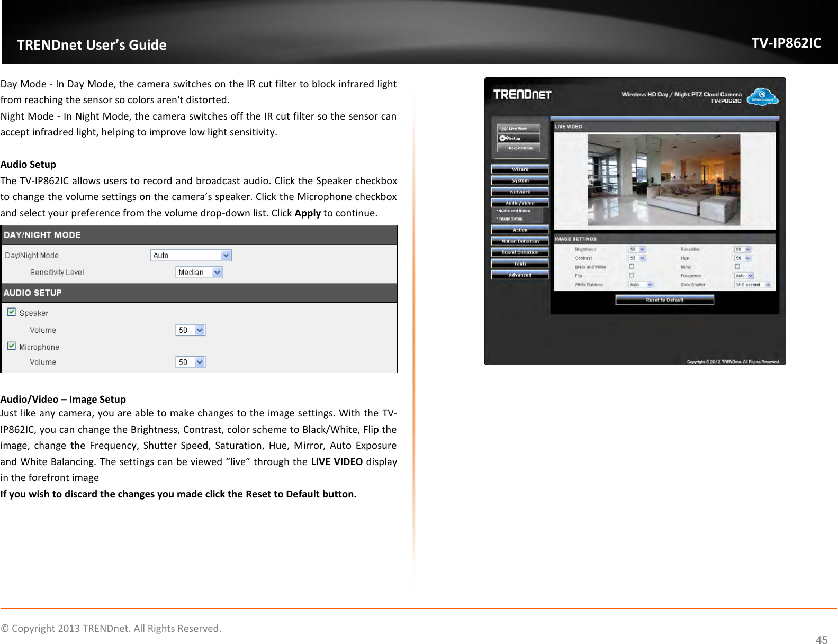
Task: Click the 'Audio Setup' heading text
Action: pos(28,165)
